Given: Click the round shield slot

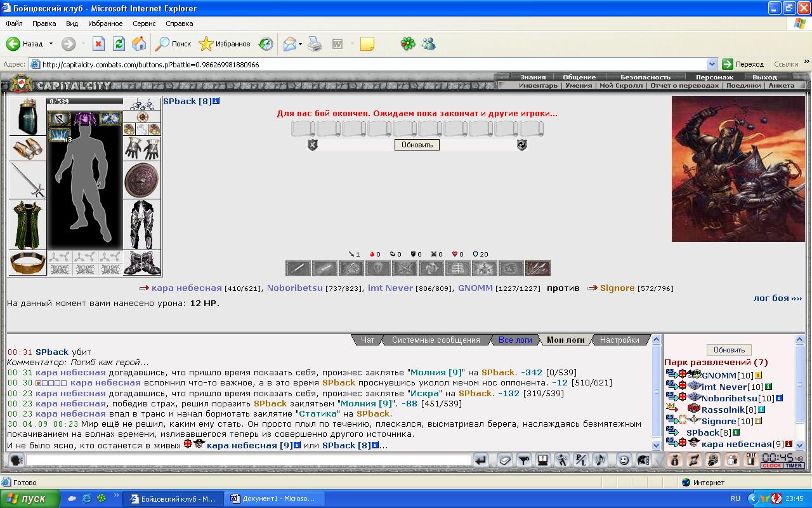Looking at the screenshot, I should point(141,180).
